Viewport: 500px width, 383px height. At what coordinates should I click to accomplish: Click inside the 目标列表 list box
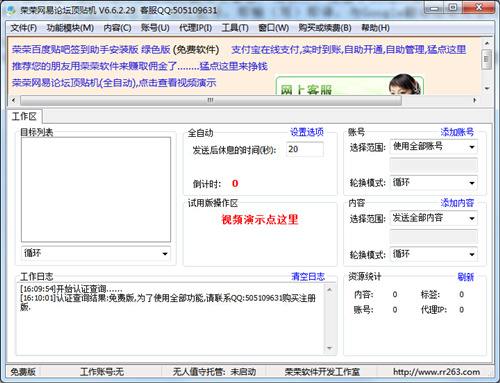coord(96,189)
